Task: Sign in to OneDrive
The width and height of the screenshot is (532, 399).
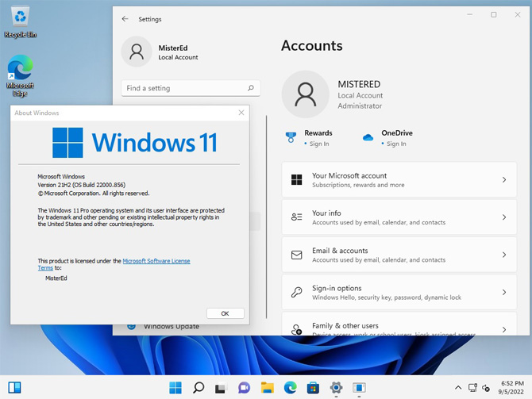Action: (396, 144)
